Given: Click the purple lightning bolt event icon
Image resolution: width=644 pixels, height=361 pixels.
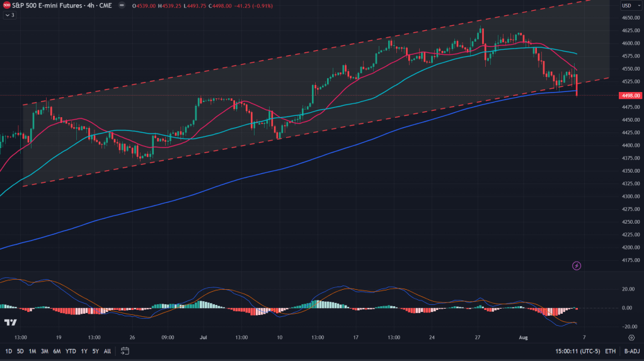Looking at the screenshot, I should (576, 266).
